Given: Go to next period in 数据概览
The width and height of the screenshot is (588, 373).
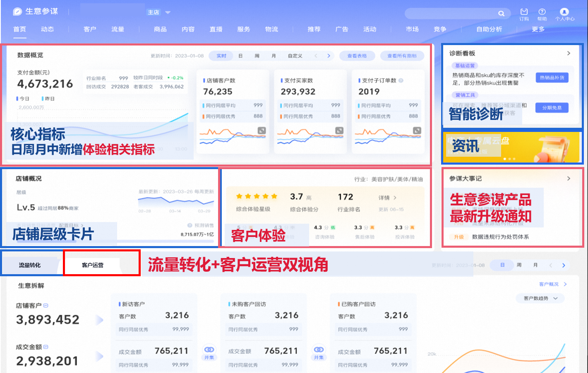Looking at the screenshot, I should pyautogui.click(x=329, y=56).
